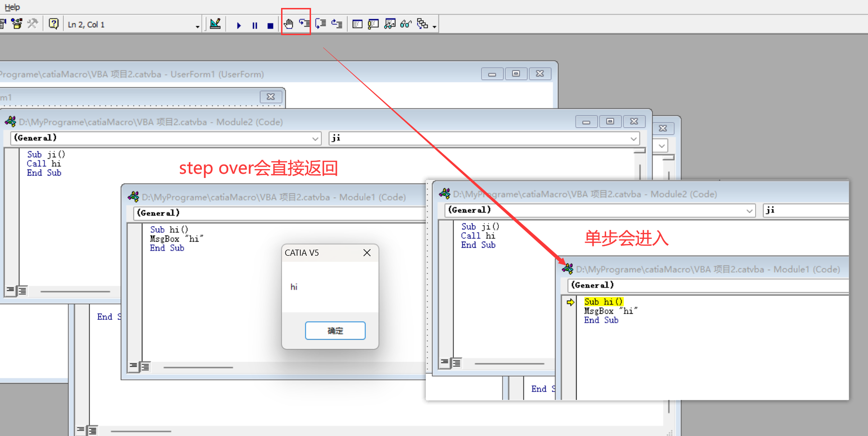This screenshot has width=868, height=436.
Task: Click the 'Ln 2, Col 1' position indicator
Action: [x=86, y=25]
